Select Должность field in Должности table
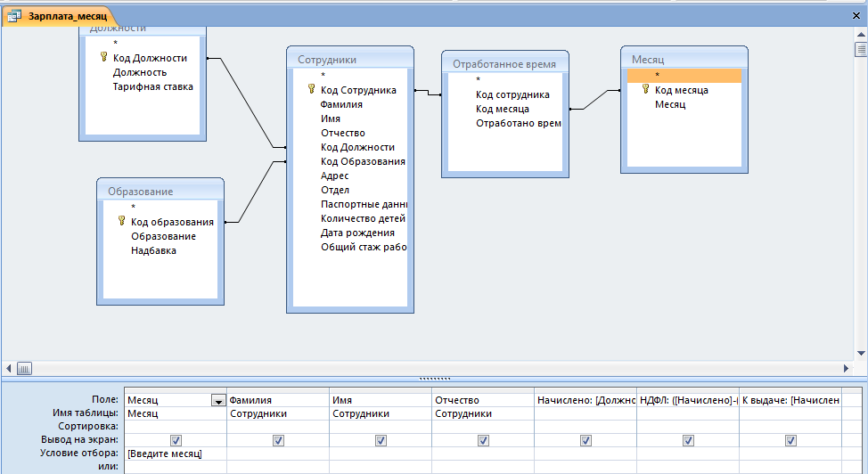The image size is (868, 474). (140, 72)
